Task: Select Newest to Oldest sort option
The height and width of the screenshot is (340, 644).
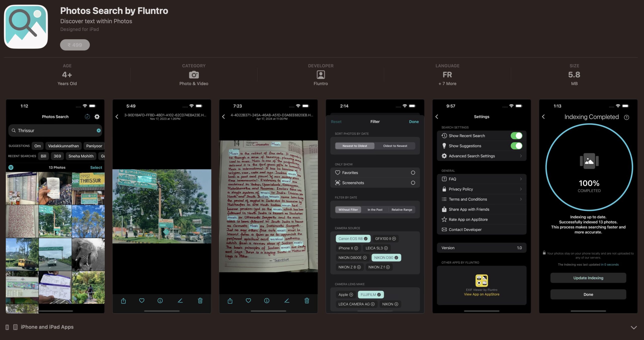Action: [354, 146]
